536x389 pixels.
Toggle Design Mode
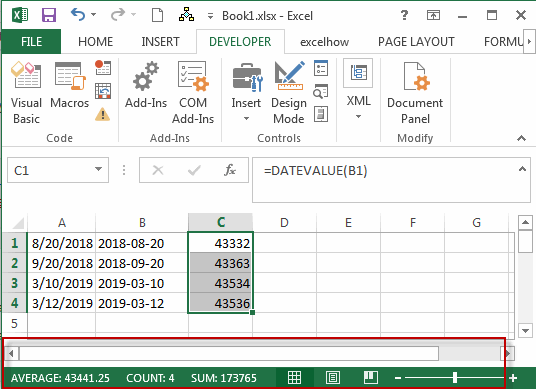pyautogui.click(x=289, y=92)
